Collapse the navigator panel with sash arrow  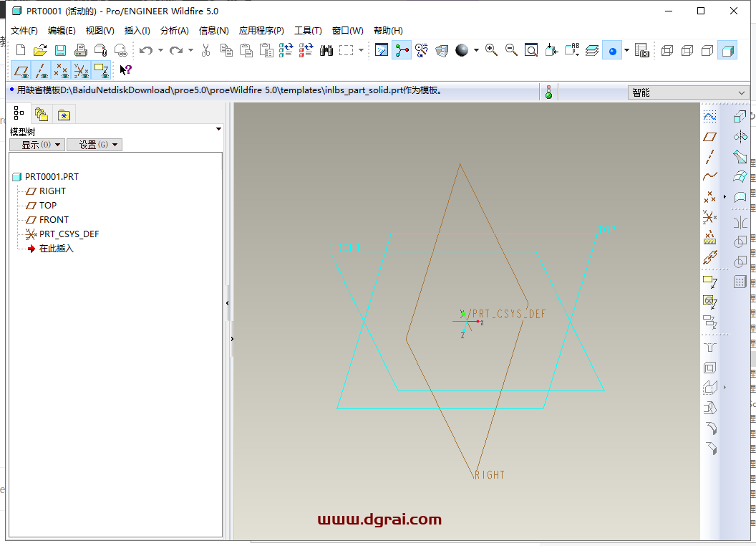click(x=228, y=303)
